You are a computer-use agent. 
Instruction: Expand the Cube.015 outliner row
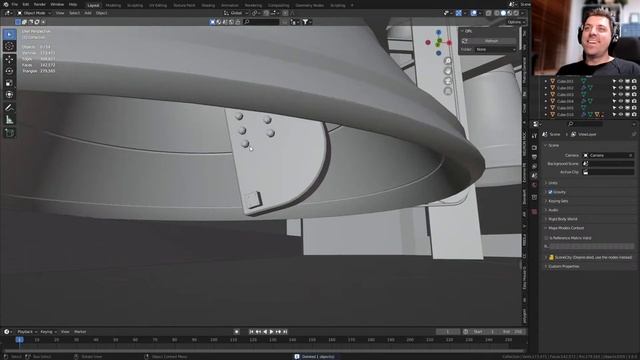click(546, 108)
